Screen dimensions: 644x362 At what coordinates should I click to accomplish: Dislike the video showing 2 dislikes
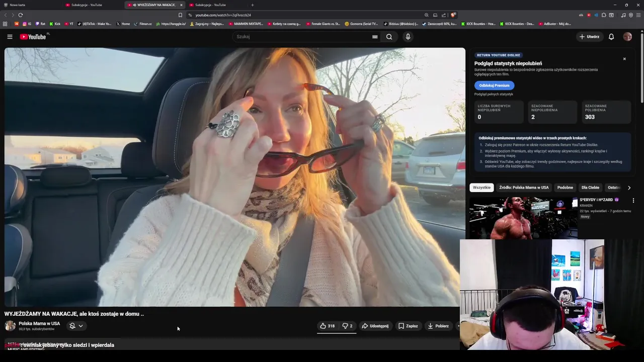[347, 326]
